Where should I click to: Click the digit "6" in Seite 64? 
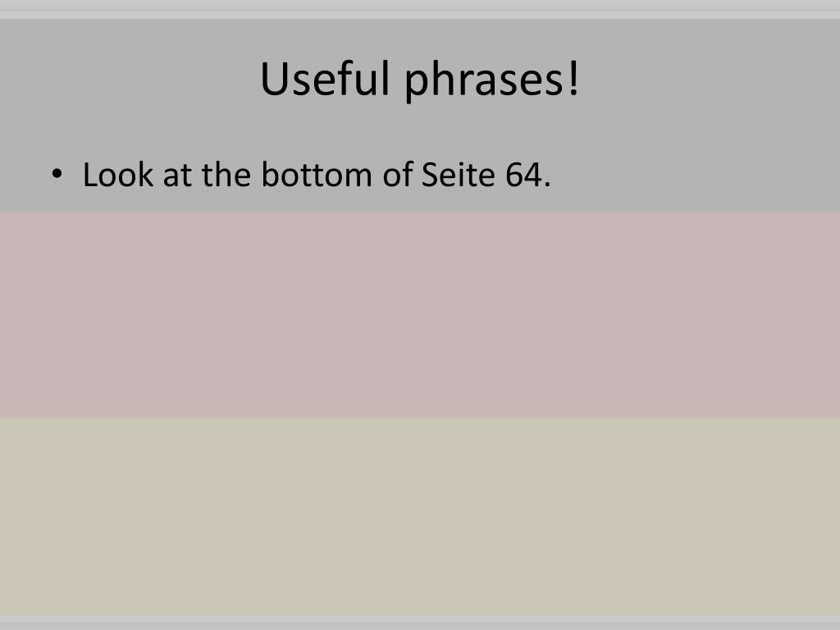tap(515, 176)
